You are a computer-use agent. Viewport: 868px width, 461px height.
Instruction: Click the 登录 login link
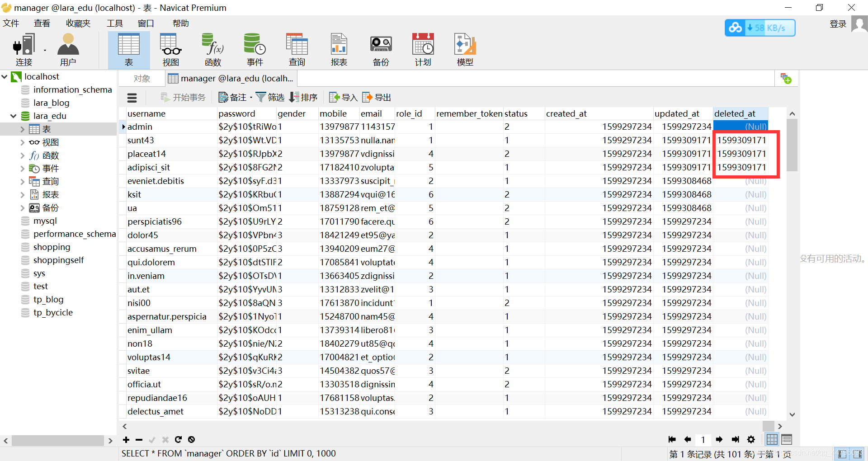[x=838, y=24]
